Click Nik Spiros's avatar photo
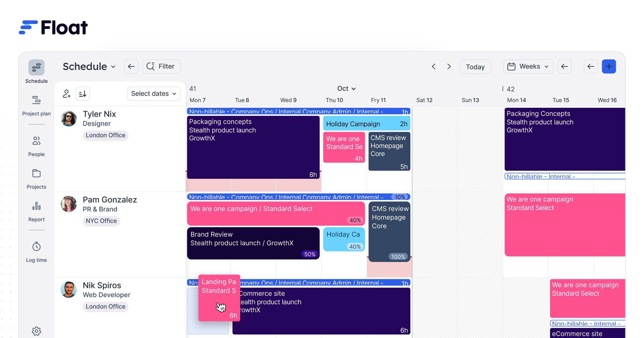 point(69,290)
